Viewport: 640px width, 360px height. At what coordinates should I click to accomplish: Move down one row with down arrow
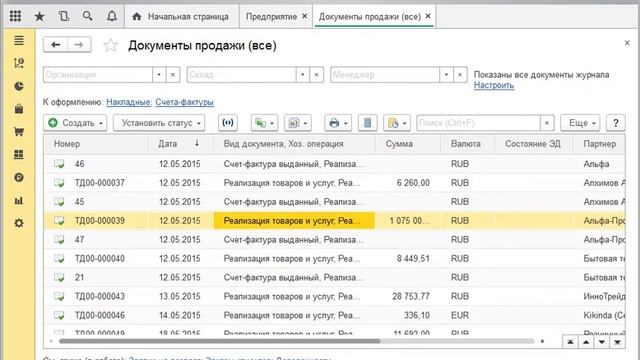[x=602, y=342]
